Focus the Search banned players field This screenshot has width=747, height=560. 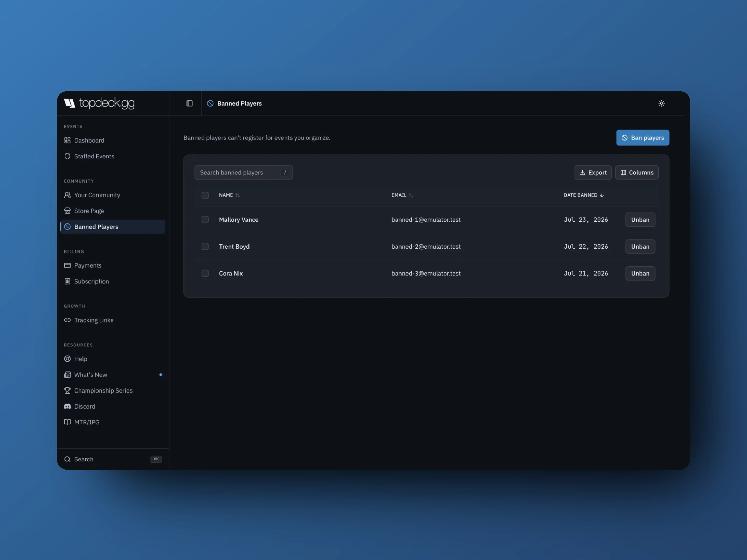click(x=244, y=172)
